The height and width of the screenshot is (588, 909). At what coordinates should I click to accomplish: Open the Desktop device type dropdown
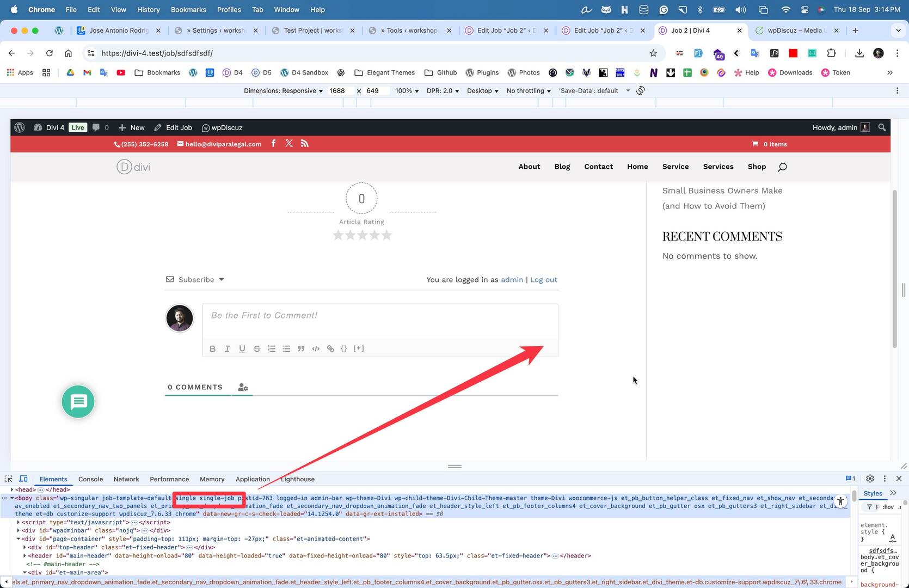point(483,91)
